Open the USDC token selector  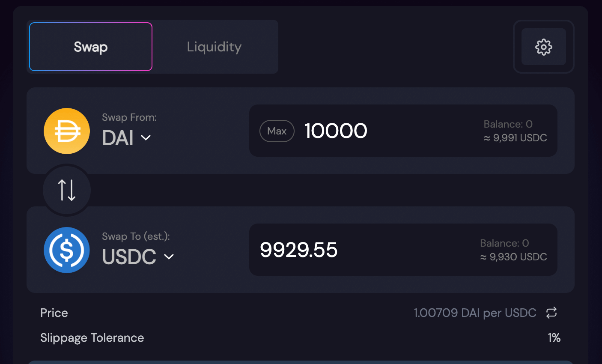138,257
